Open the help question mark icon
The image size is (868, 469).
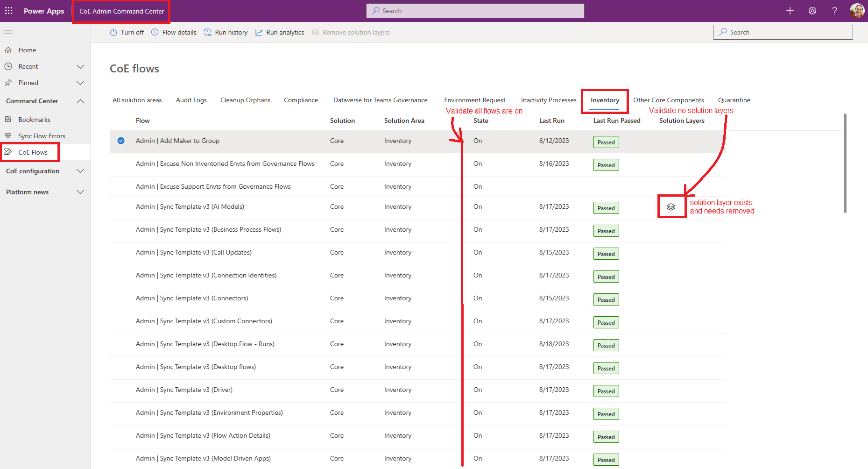point(834,10)
